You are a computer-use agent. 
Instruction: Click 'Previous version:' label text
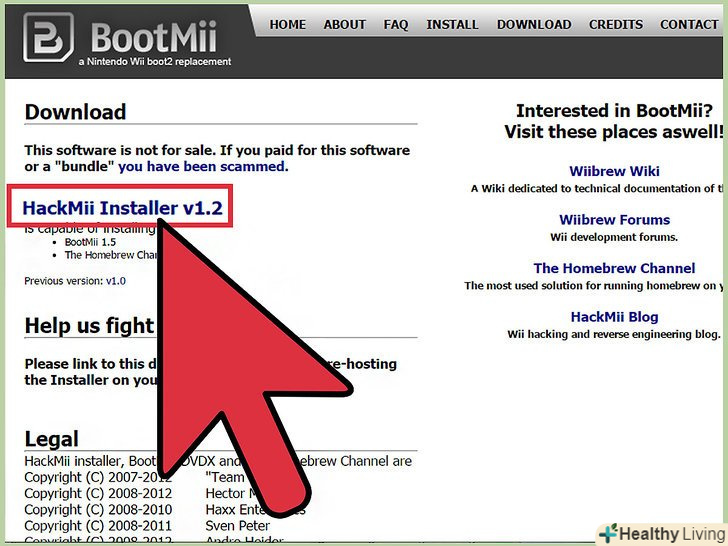(x=64, y=281)
